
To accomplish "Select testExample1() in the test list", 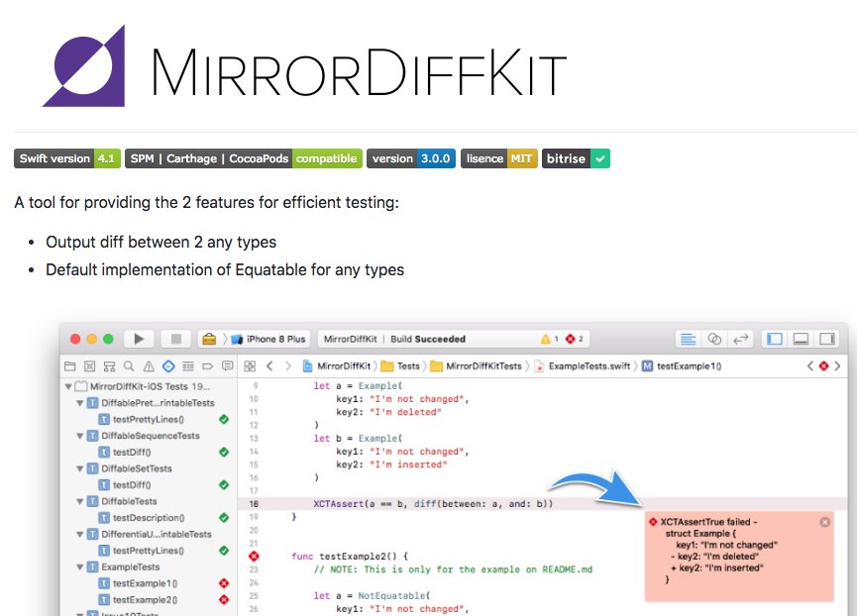I will pyautogui.click(x=145, y=583).
